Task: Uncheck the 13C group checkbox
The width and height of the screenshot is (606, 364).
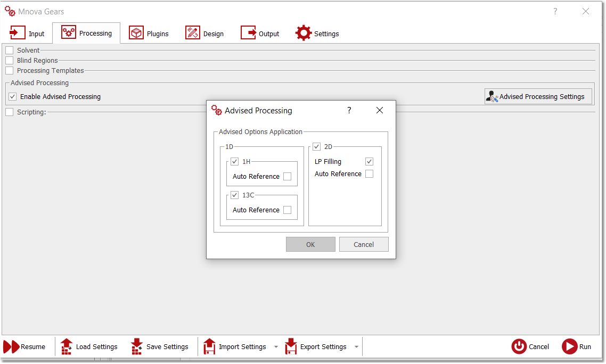Action: click(x=235, y=195)
